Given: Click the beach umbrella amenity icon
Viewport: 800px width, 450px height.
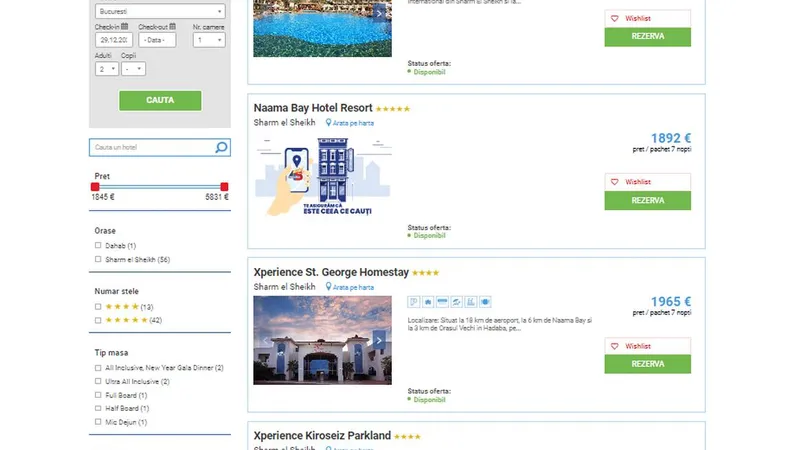Looking at the screenshot, I should pos(457,302).
